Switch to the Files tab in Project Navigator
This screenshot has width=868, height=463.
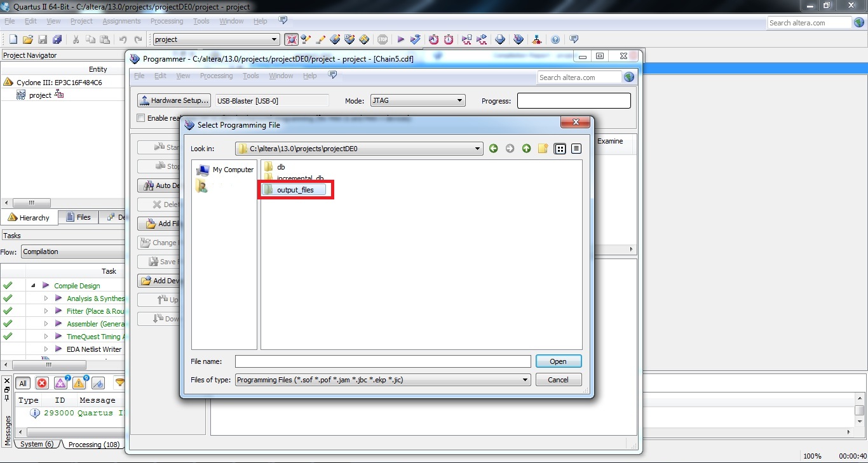pos(77,217)
